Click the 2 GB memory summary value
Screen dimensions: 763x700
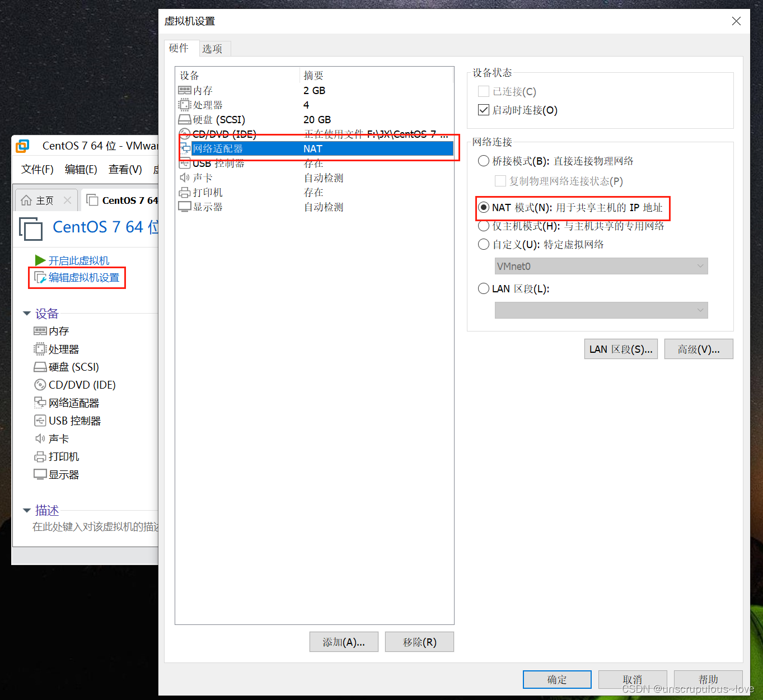(314, 90)
